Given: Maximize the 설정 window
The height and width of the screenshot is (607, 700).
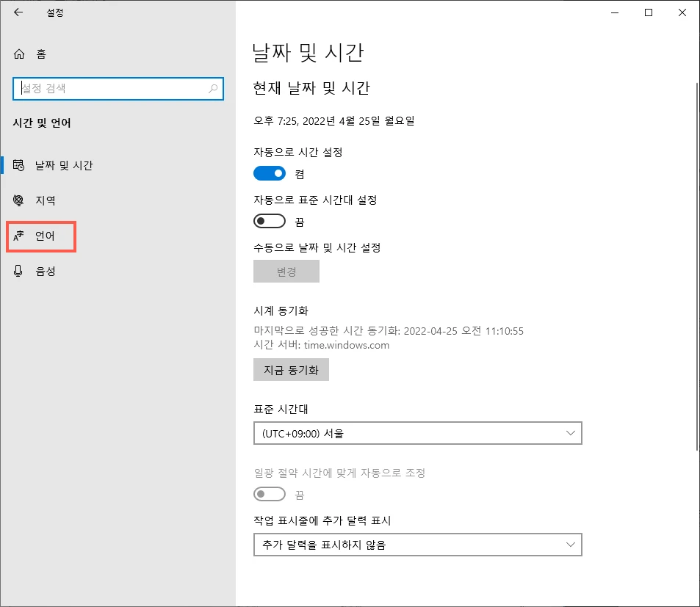Looking at the screenshot, I should click(649, 12).
